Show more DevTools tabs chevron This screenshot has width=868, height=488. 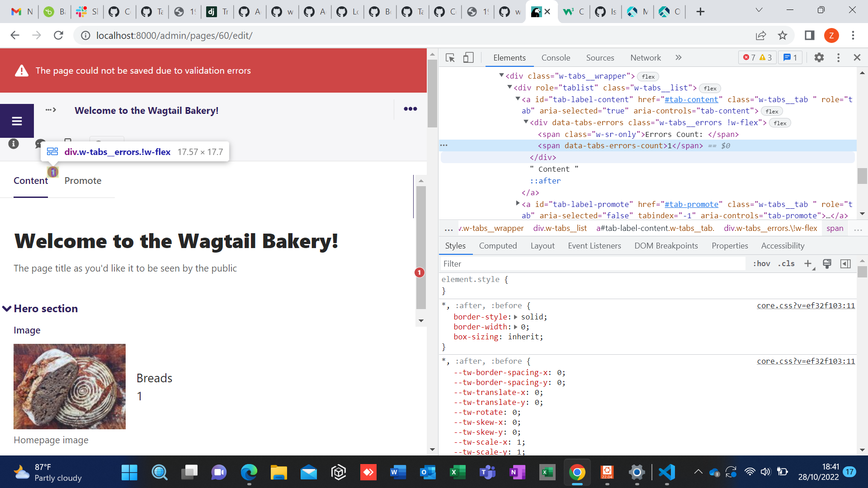[x=678, y=57]
